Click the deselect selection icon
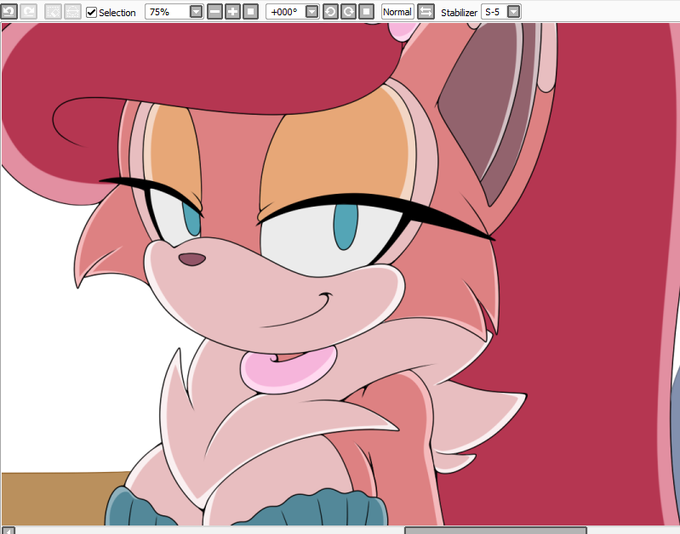 coord(53,12)
